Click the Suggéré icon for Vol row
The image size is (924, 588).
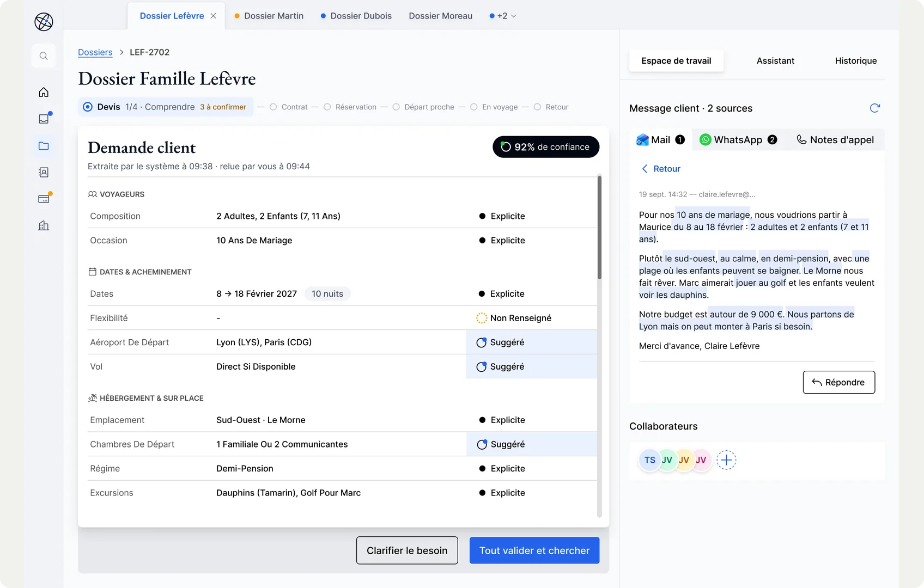[482, 367]
